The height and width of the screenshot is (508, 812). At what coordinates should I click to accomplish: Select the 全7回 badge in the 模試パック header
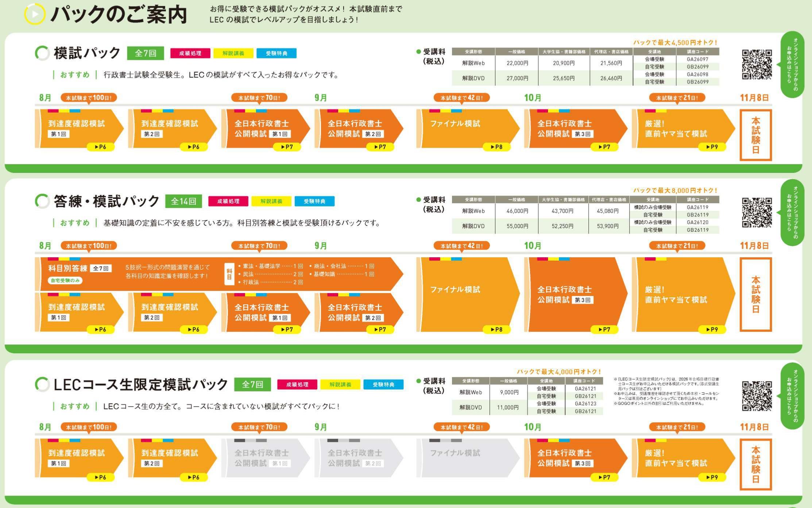(x=146, y=53)
